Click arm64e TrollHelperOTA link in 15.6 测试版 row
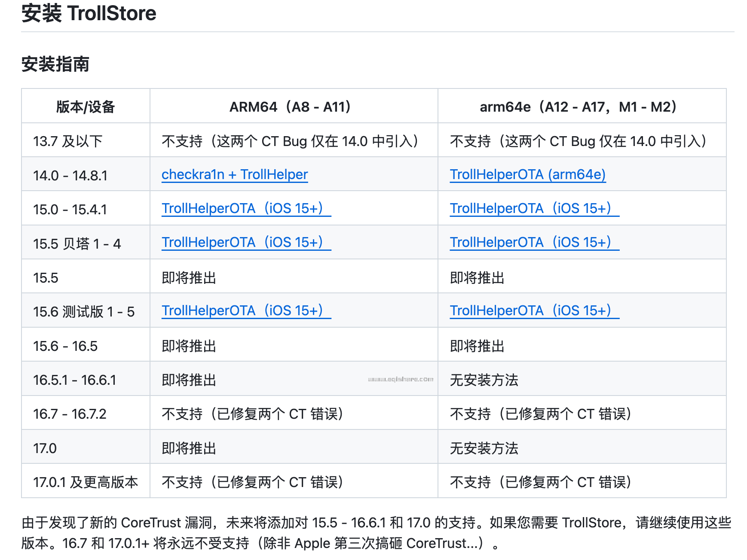 click(534, 310)
